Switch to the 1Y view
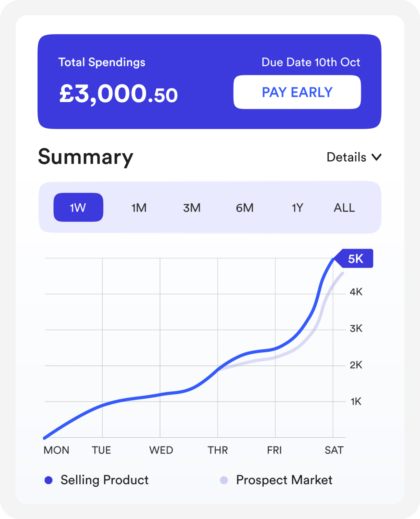The height and width of the screenshot is (519, 420). click(297, 208)
